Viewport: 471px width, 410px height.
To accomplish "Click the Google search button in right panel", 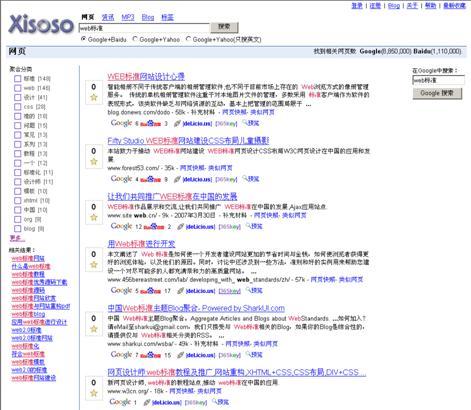I will [x=437, y=93].
